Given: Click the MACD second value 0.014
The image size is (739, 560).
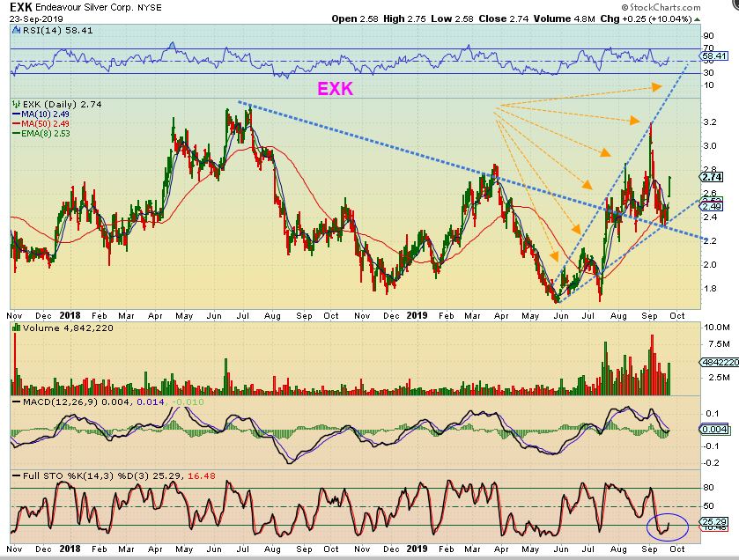Looking at the screenshot, I should pos(151,402).
